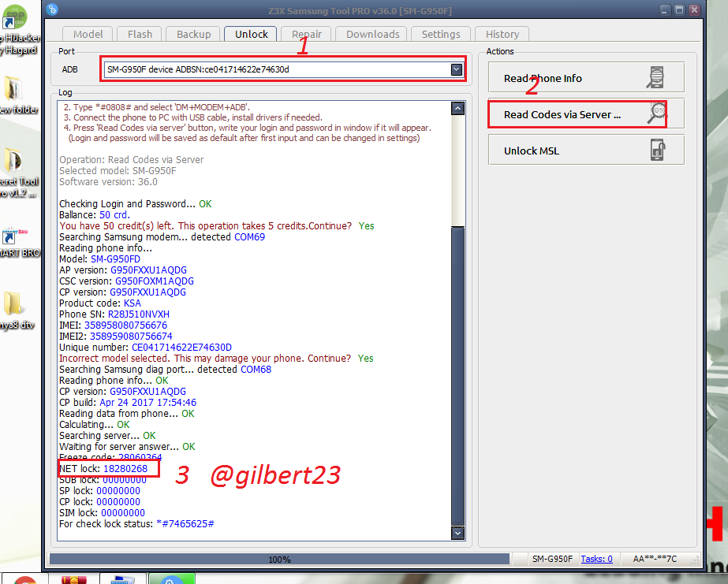Select the Unlock tab

click(x=251, y=35)
